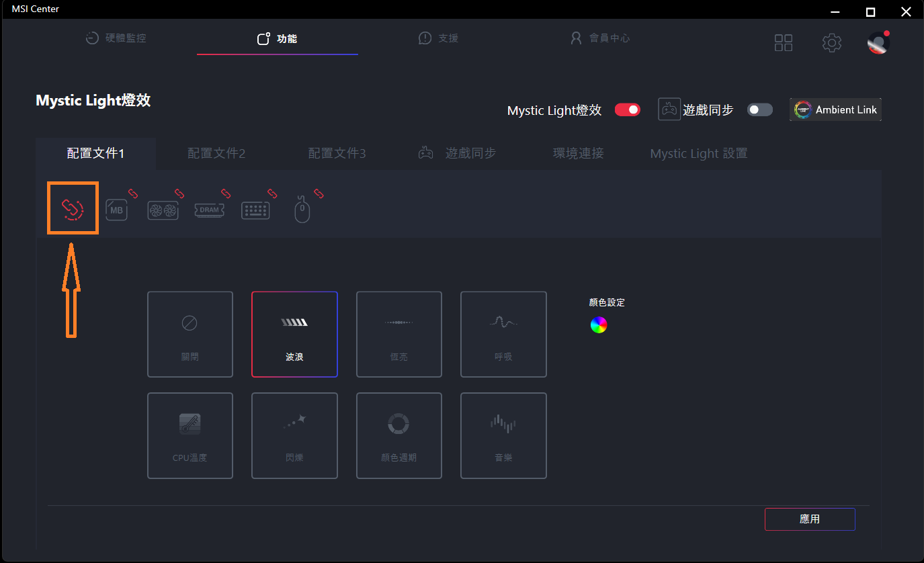Choose the 關閉 (off) lighting effect
The width and height of the screenshot is (924, 563).
[x=190, y=335]
